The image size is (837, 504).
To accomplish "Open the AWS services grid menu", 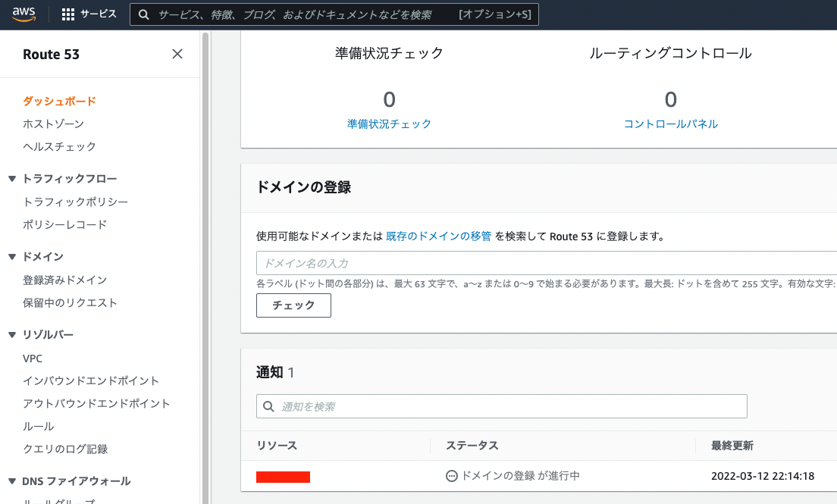I will tap(67, 13).
